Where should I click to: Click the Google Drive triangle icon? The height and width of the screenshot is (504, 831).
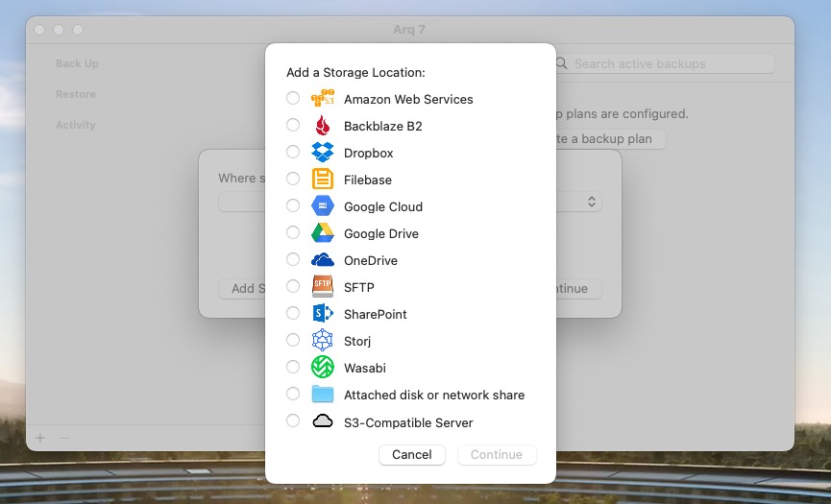pyautogui.click(x=323, y=233)
